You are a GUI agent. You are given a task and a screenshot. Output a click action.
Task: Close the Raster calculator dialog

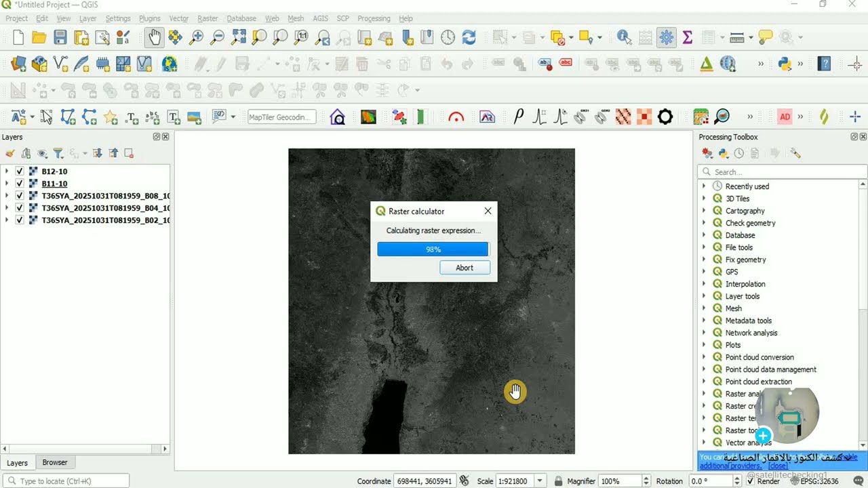pos(488,211)
